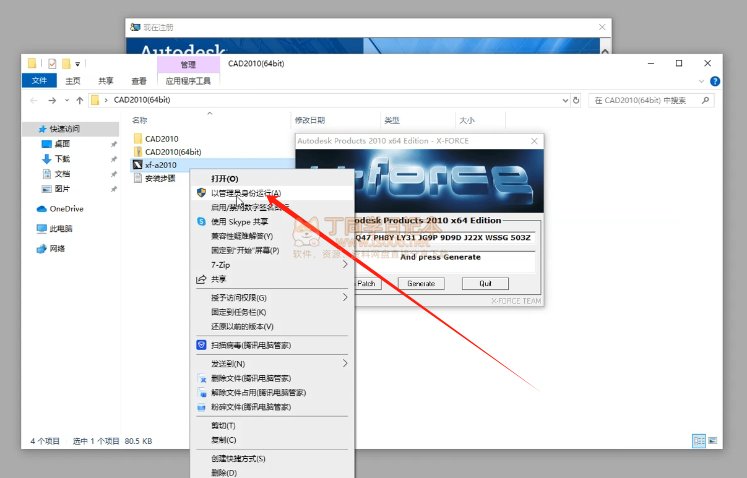Viewport: 747px width, 478px height.
Task: Go up one folder level
Action: 80,100
